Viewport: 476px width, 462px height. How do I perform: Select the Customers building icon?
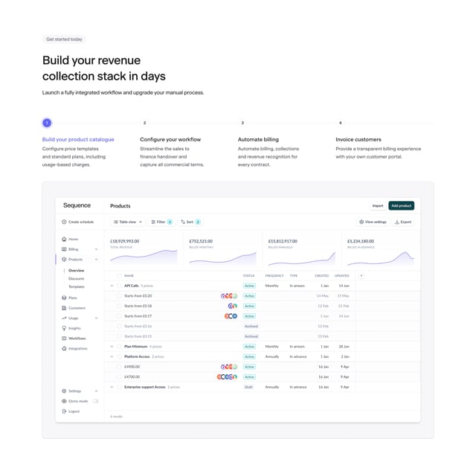(64, 308)
